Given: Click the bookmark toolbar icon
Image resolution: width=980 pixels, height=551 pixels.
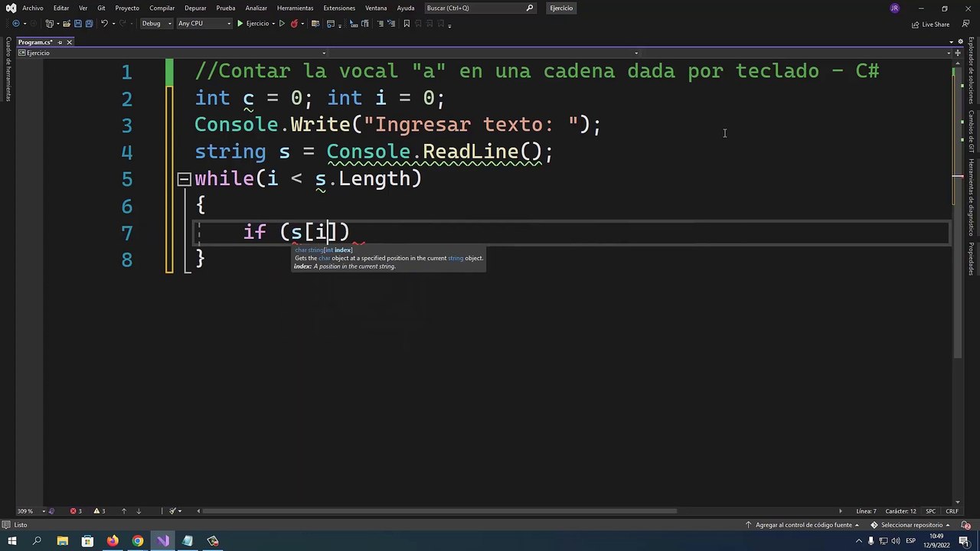Looking at the screenshot, I should pyautogui.click(x=407, y=23).
